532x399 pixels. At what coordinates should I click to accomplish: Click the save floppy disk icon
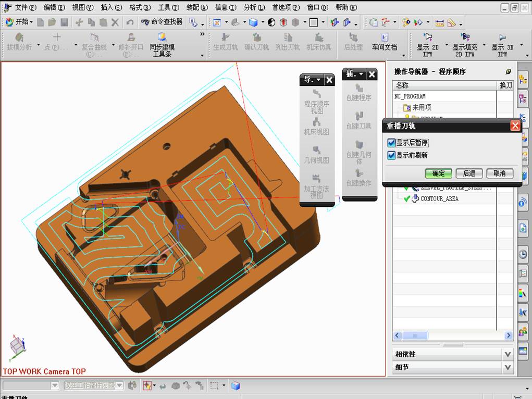tap(64, 22)
